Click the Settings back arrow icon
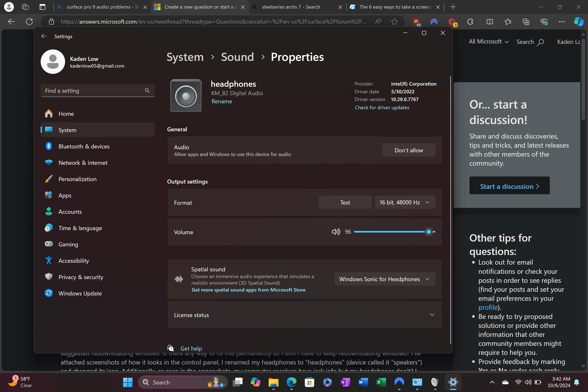Viewport: 588px width, 392px height. coord(44,36)
